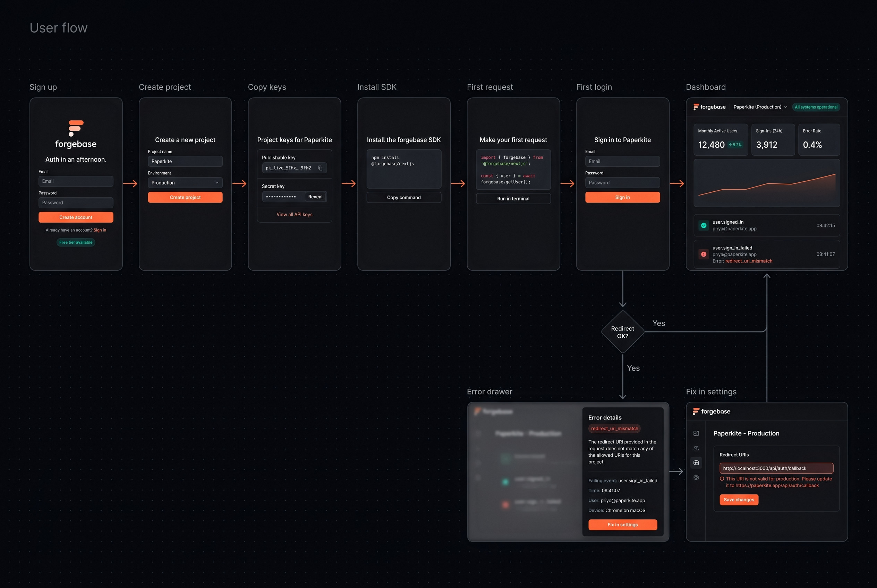
Task: Copy the publishable key with the copy icon
Action: tap(320, 168)
